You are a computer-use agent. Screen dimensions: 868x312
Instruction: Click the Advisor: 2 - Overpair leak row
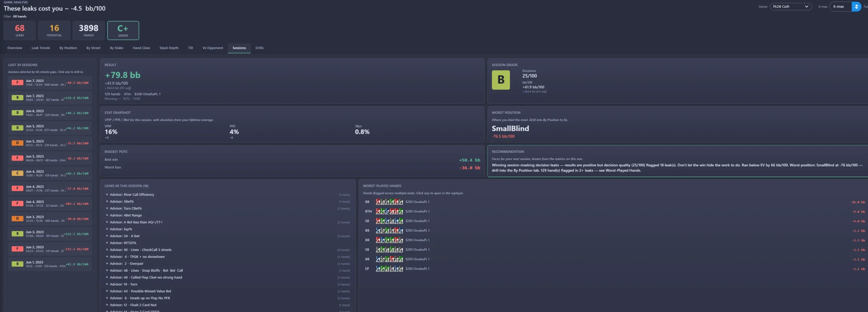point(228,264)
